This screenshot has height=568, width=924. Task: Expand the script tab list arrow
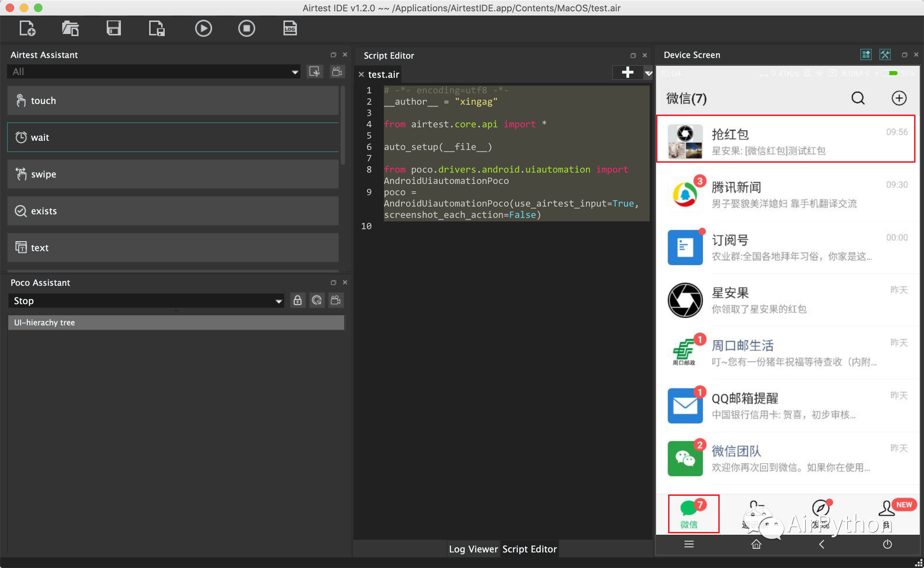click(x=648, y=73)
